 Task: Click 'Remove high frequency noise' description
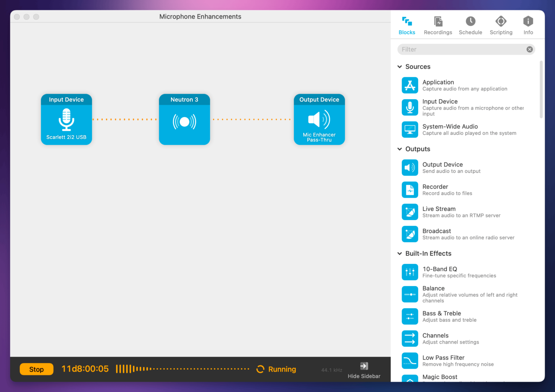(x=458, y=365)
